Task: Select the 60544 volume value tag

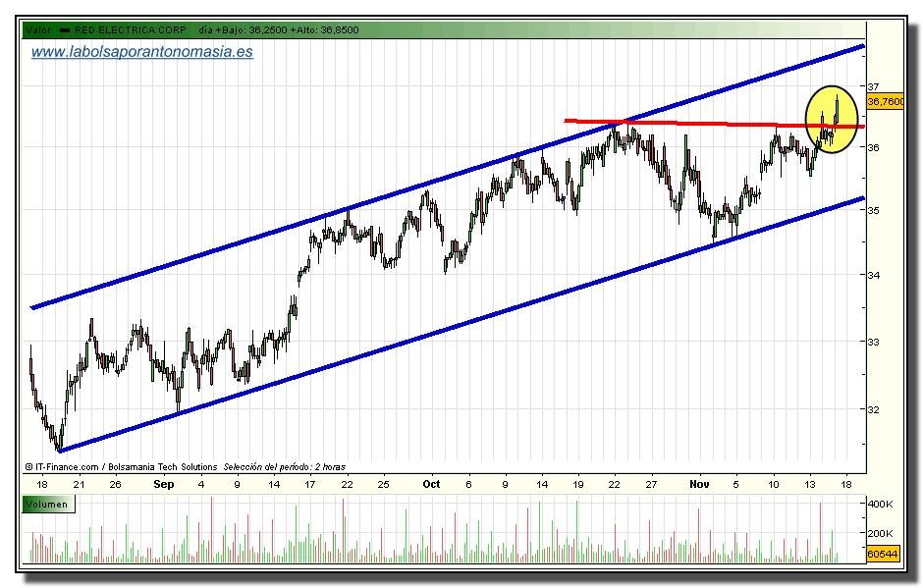Action: click(883, 554)
